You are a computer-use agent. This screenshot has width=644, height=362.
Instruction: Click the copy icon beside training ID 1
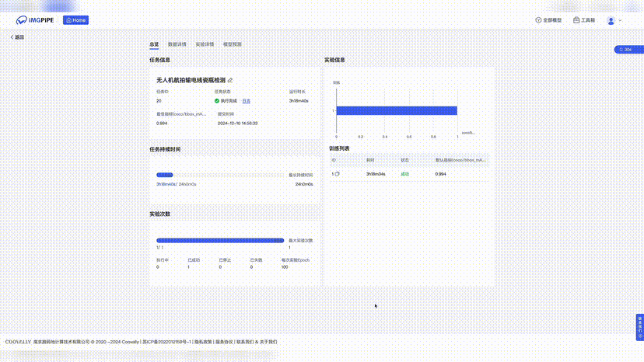point(338,174)
